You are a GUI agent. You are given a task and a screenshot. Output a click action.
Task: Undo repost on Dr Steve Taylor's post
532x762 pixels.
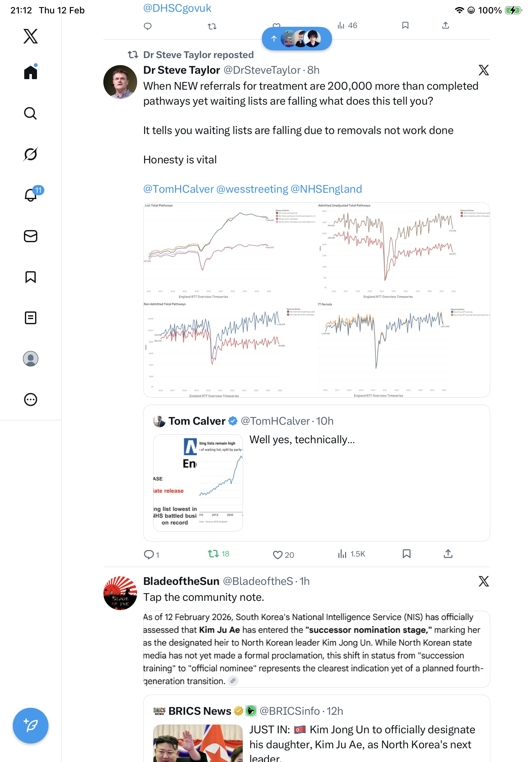(x=213, y=554)
